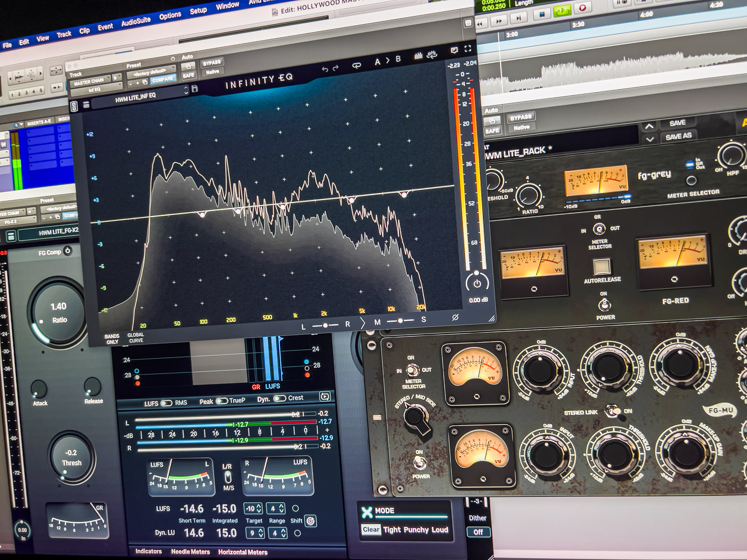The width and height of the screenshot is (747, 560).
Task: Click the X Mode logo icon
Action: coord(367,512)
